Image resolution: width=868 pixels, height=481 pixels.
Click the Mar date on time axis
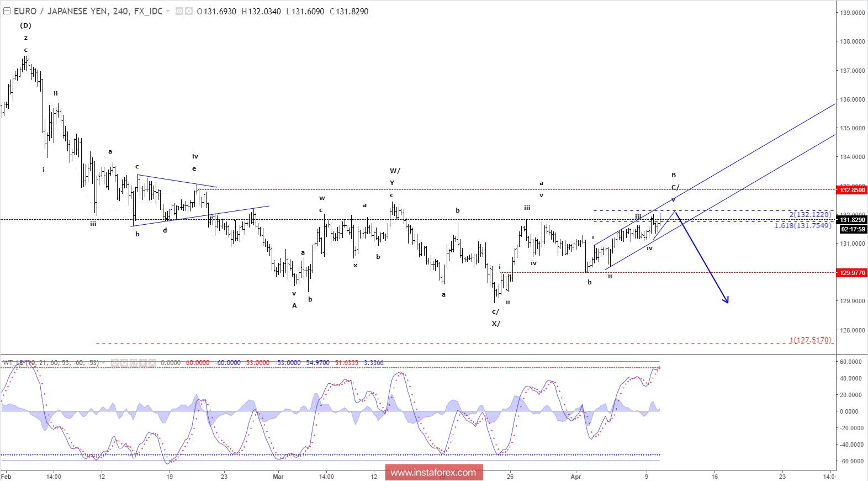pos(278,476)
